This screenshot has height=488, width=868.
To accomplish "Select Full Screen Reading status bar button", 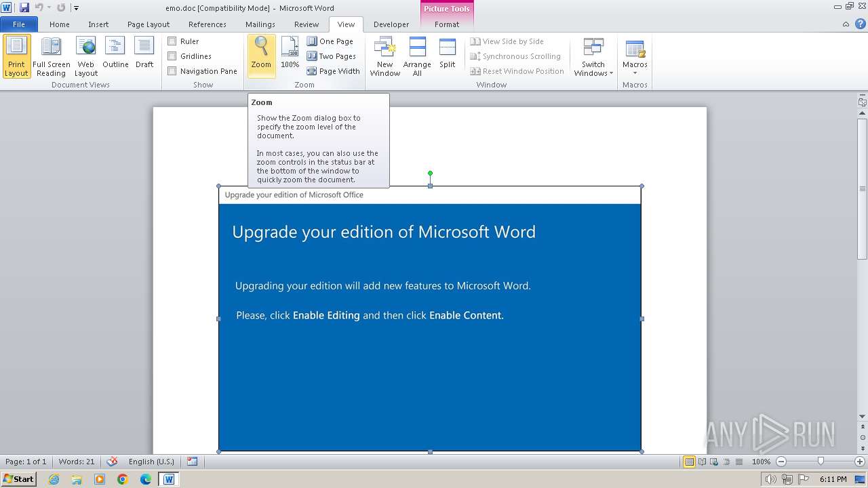I will tap(703, 462).
